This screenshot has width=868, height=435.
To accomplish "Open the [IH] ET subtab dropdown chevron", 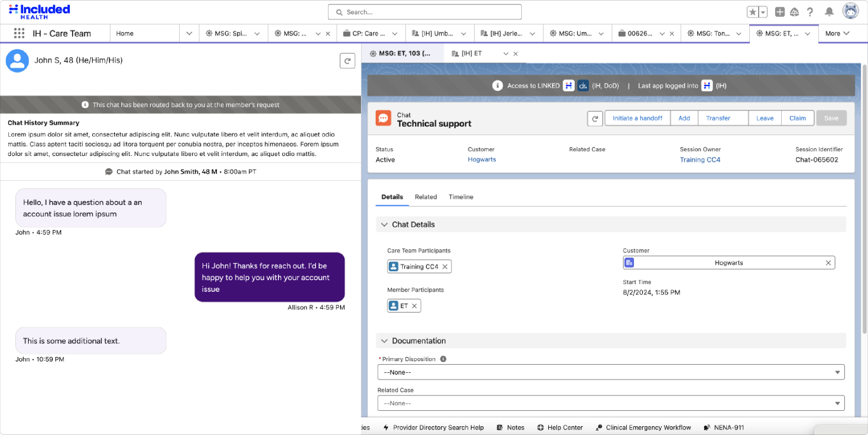I will [x=506, y=54].
